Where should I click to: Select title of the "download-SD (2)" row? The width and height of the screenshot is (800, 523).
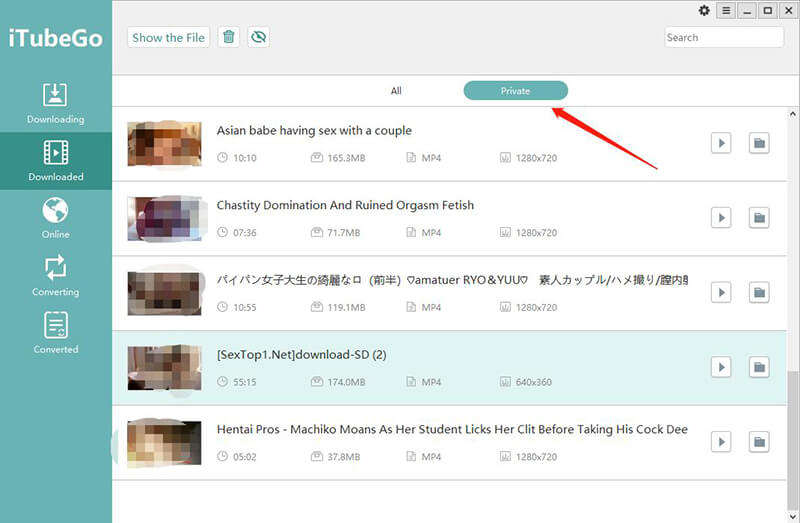[x=302, y=355]
